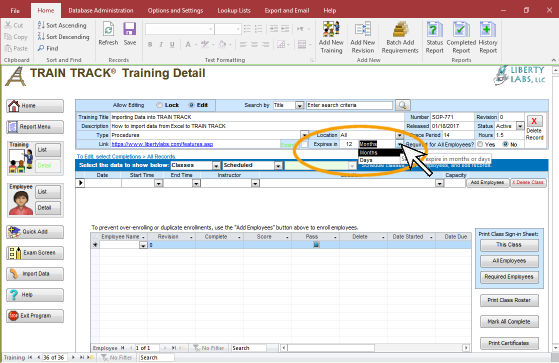Click Mark All Complete button
The width and height of the screenshot is (559, 363).
509,322
